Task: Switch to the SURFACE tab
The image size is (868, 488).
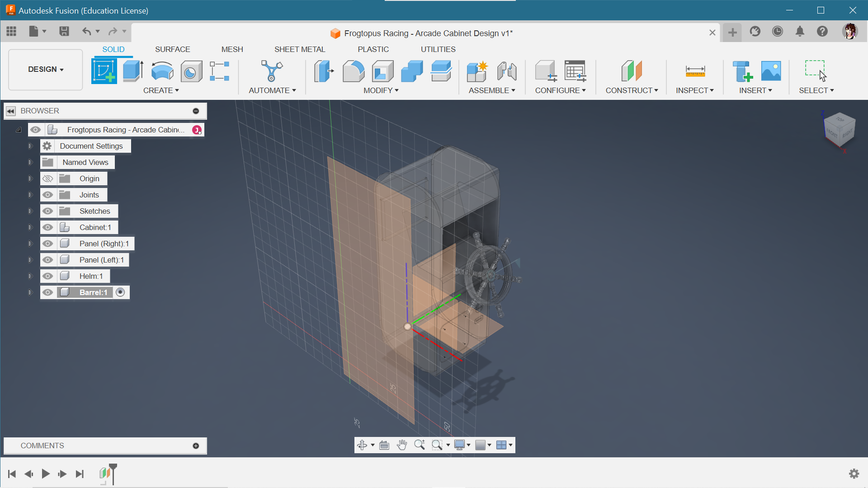Action: [172, 49]
